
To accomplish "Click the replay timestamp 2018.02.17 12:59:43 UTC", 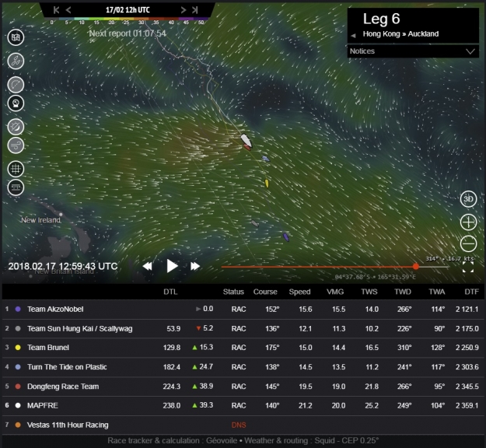I will point(63,266).
